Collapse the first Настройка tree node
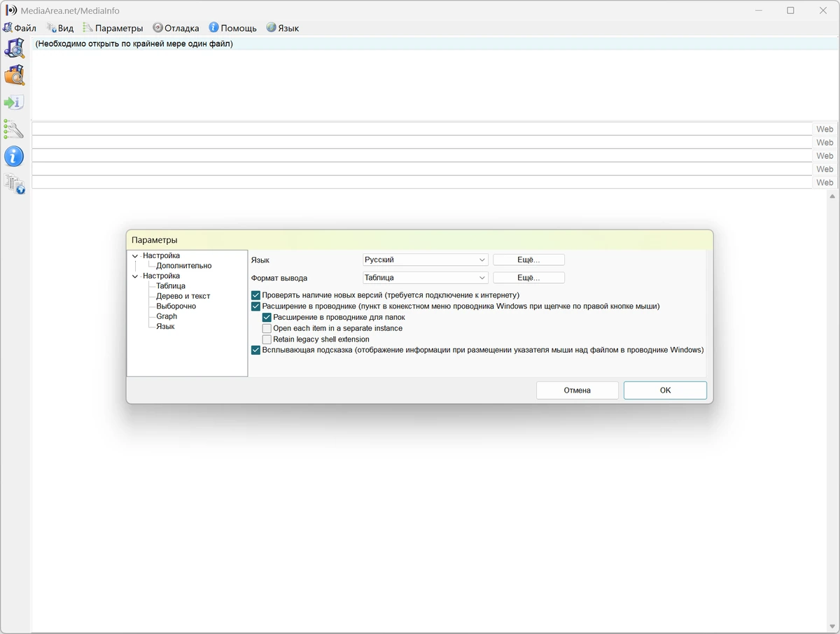 click(x=135, y=256)
